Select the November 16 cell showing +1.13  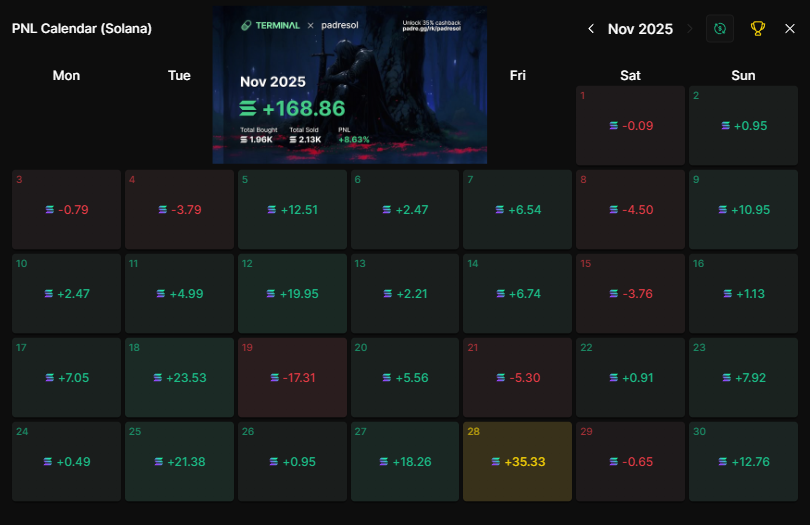click(x=743, y=294)
